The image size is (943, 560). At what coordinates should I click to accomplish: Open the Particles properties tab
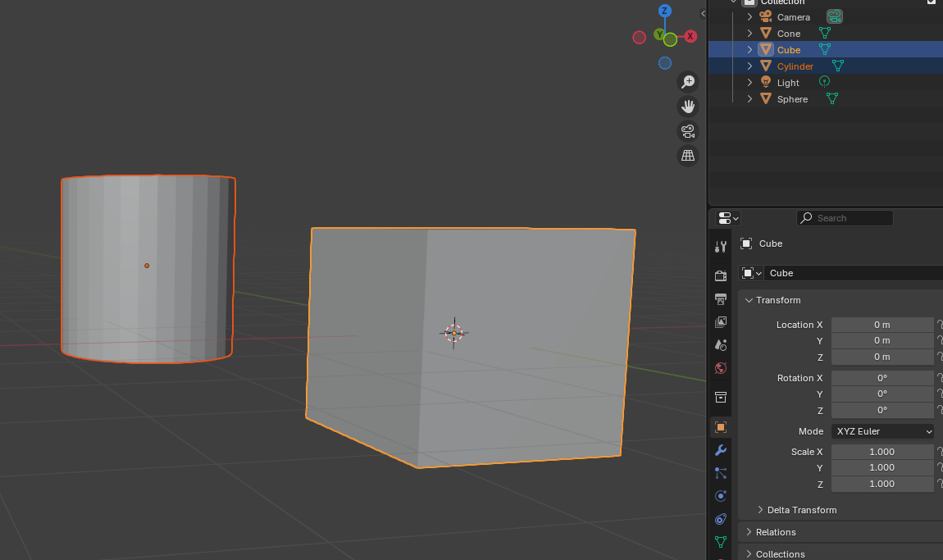[721, 473]
